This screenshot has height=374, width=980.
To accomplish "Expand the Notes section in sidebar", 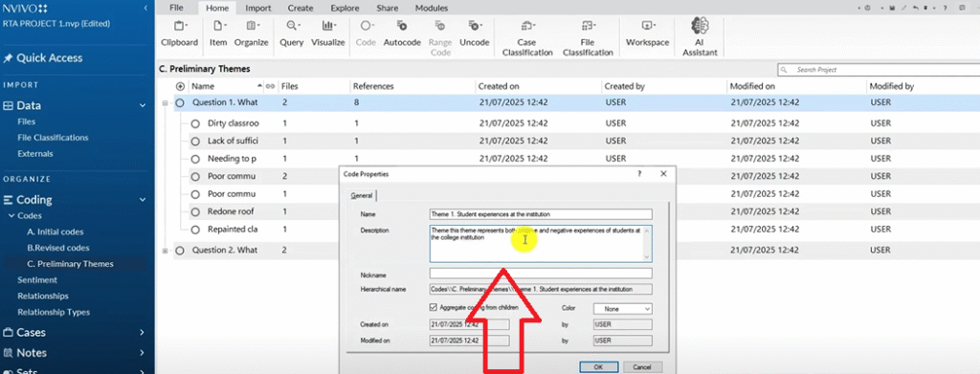I will (143, 353).
